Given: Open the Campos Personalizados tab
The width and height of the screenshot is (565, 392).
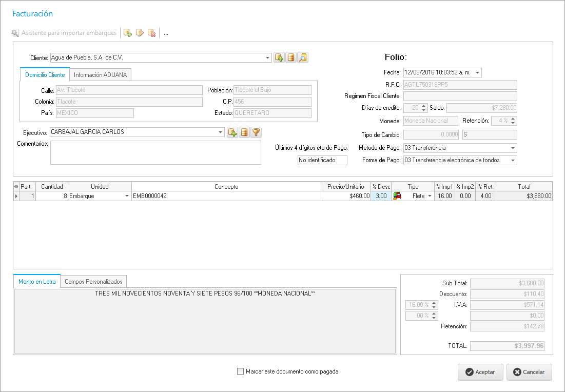Looking at the screenshot, I should [93, 282].
